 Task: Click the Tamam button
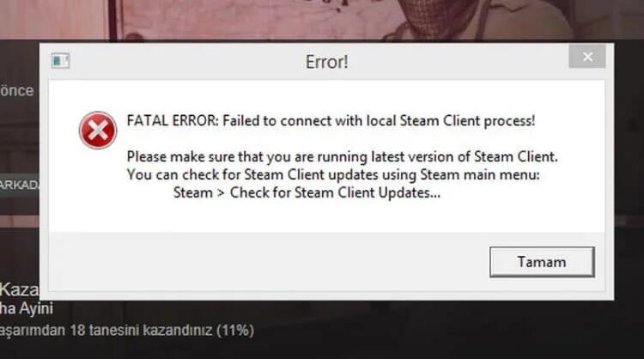[x=542, y=262]
